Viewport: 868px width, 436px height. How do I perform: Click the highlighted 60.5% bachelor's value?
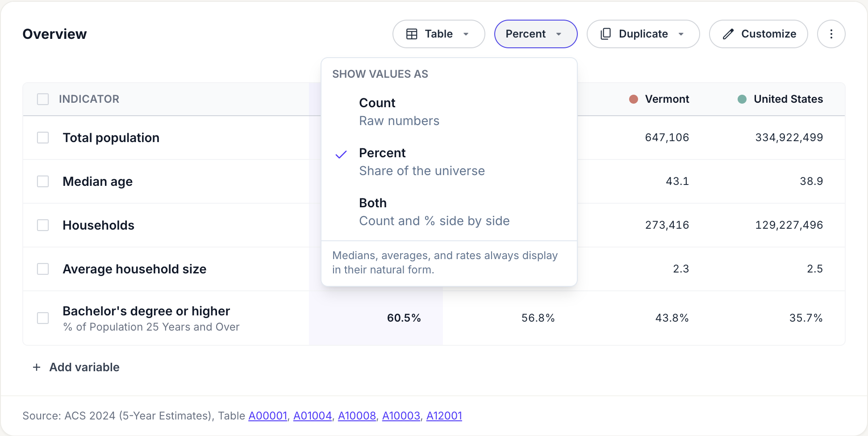click(404, 318)
